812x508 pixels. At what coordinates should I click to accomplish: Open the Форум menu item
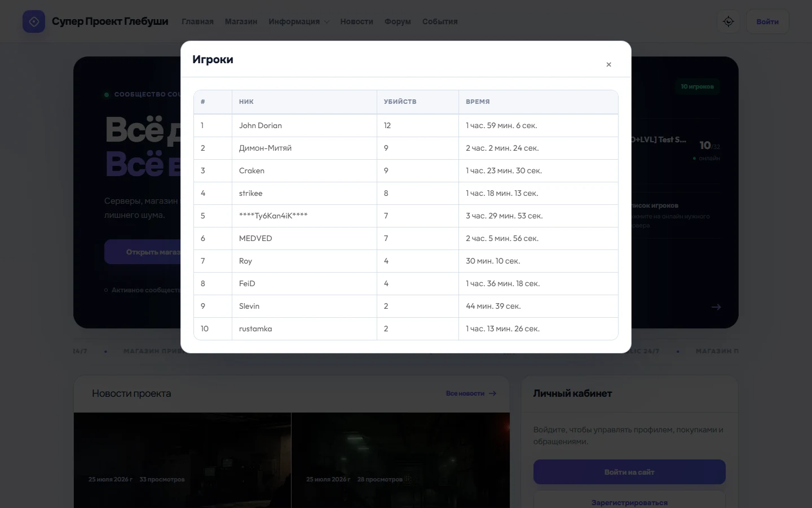398,21
